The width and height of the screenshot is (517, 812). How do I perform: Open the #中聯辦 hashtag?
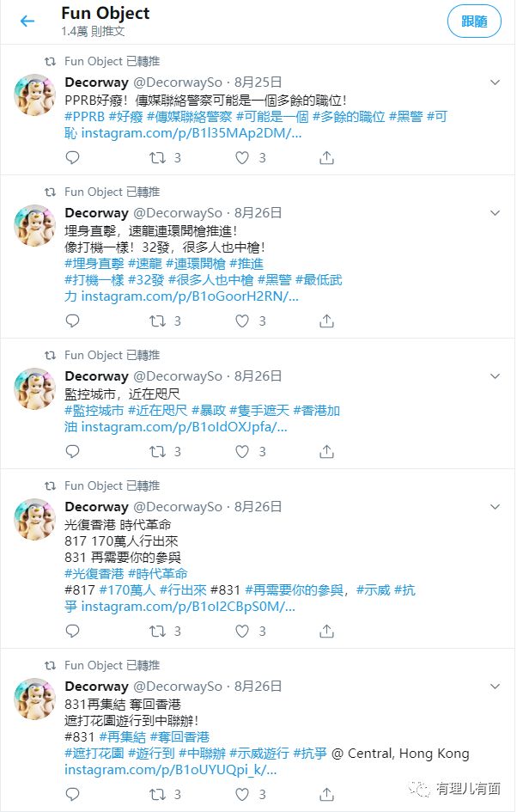click(x=202, y=754)
